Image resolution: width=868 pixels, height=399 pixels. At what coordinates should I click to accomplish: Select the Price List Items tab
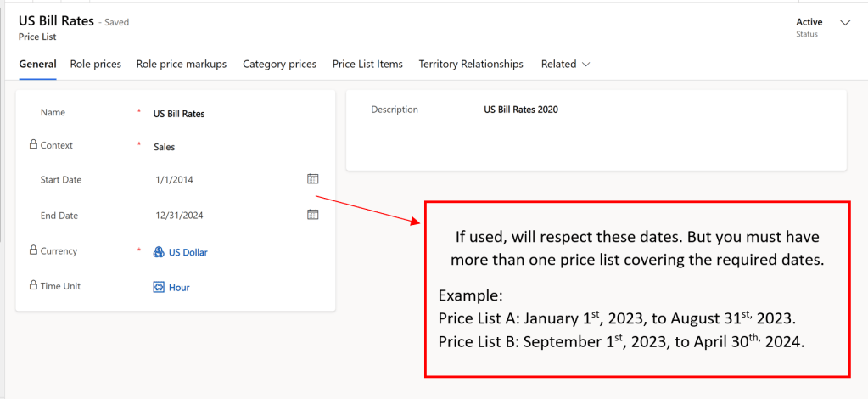pos(367,65)
